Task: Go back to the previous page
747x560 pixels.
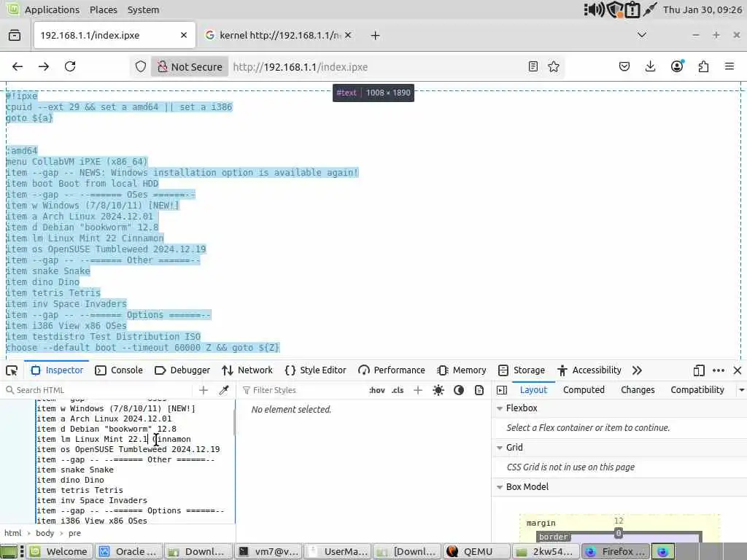Action: 18,66
